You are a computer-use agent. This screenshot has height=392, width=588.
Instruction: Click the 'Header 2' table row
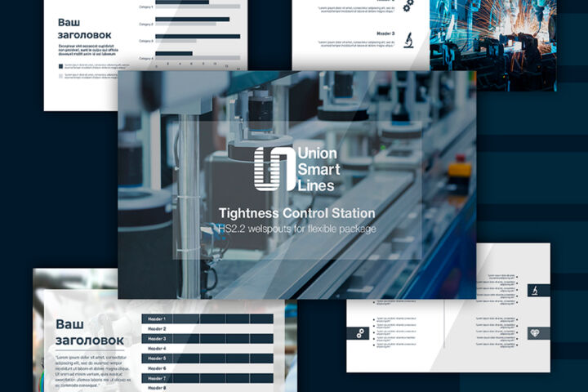pyautogui.click(x=207, y=329)
